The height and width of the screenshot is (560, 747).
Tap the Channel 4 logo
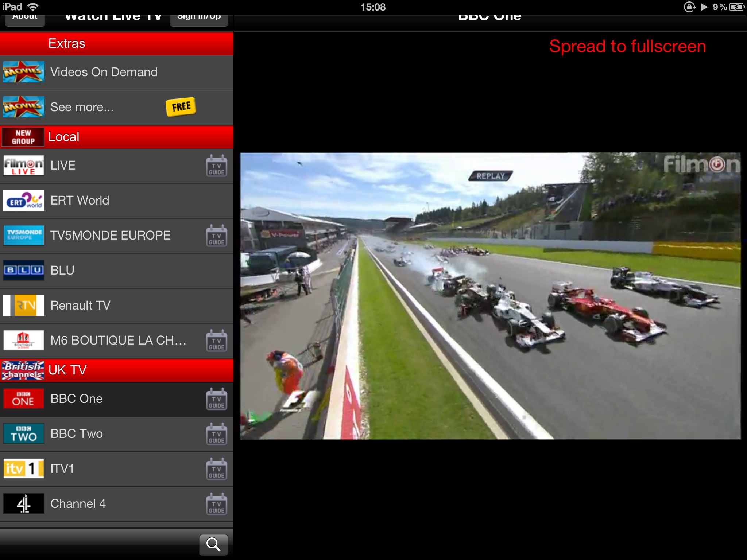click(x=24, y=503)
